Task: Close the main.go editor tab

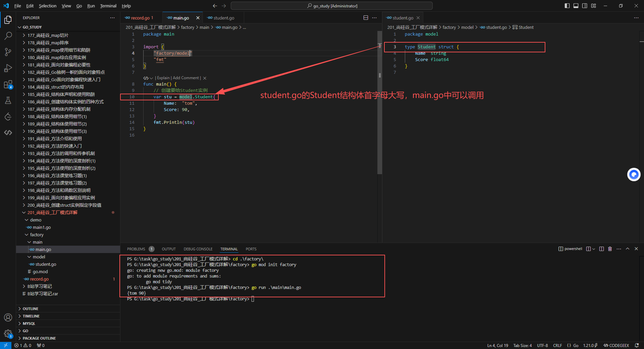Action: [x=198, y=18]
